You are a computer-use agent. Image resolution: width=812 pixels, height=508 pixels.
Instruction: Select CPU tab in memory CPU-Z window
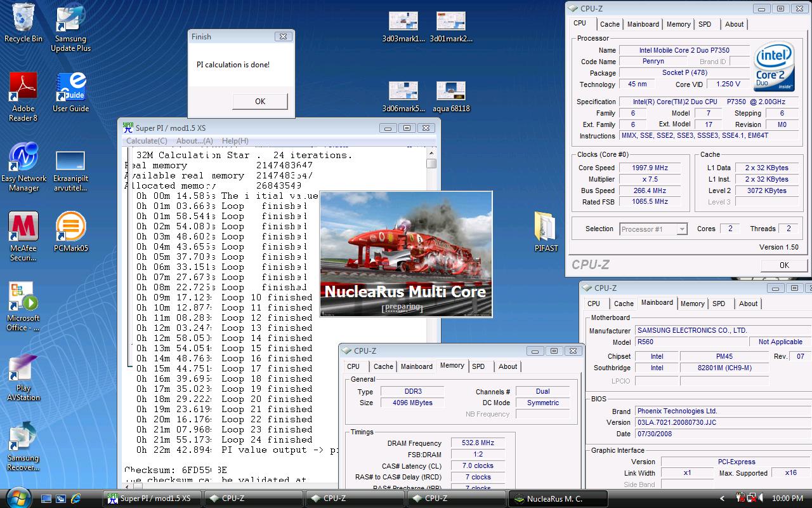pos(353,366)
